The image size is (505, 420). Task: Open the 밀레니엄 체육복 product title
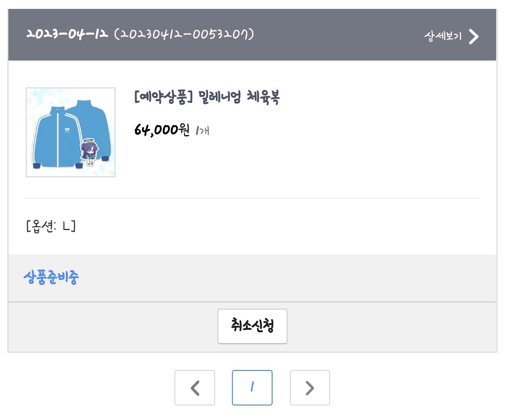coord(239,98)
